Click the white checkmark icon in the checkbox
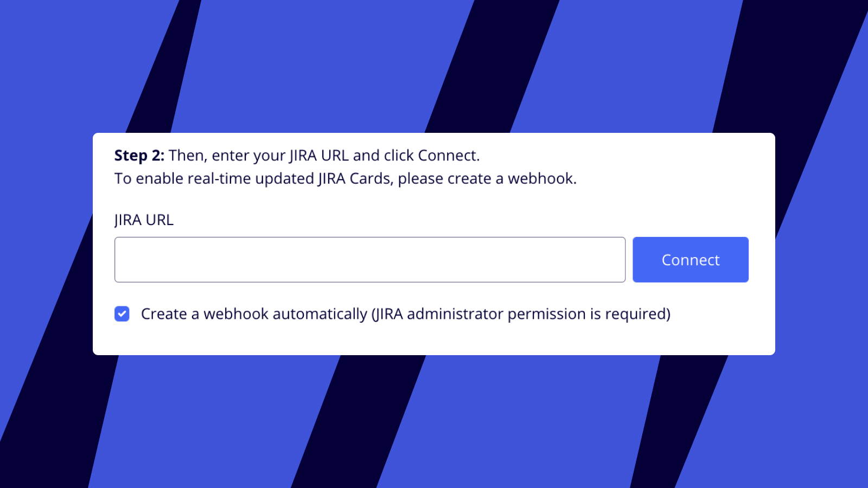This screenshot has height=488, width=868. click(x=122, y=314)
